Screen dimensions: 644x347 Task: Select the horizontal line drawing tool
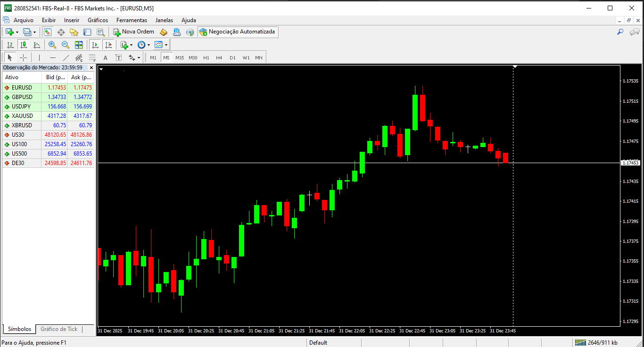click(53, 58)
